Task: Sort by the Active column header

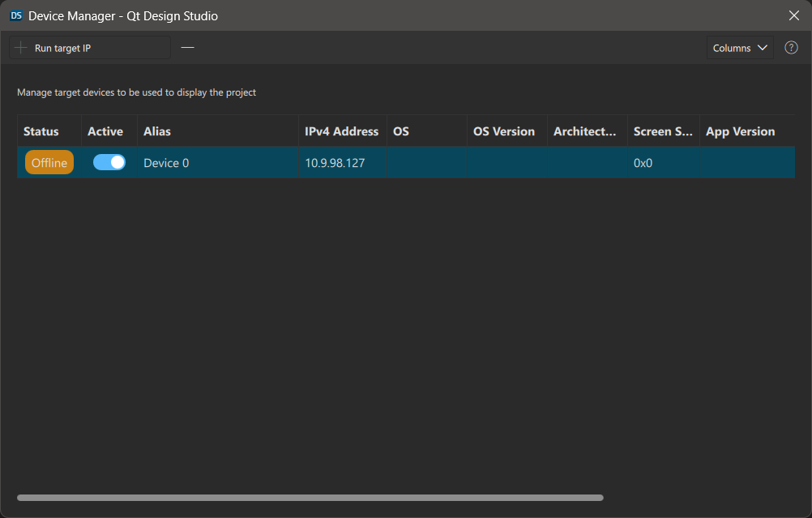Action: click(x=109, y=131)
